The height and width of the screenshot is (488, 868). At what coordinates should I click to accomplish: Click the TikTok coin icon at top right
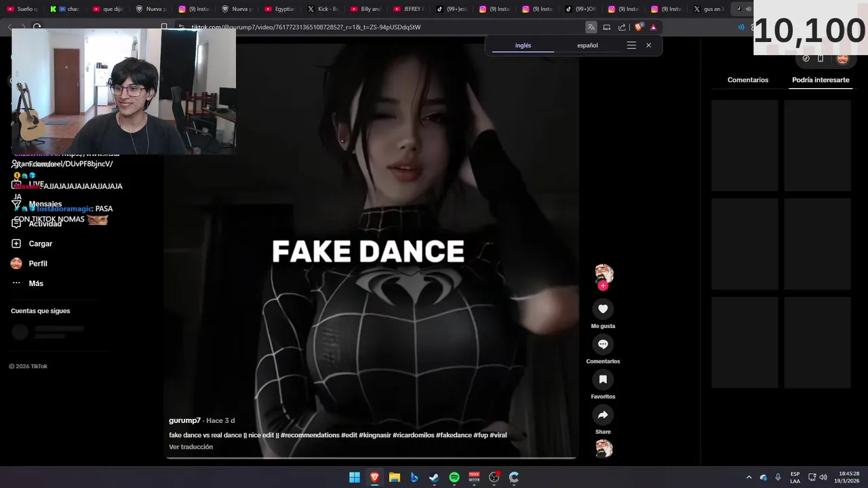pos(806,59)
